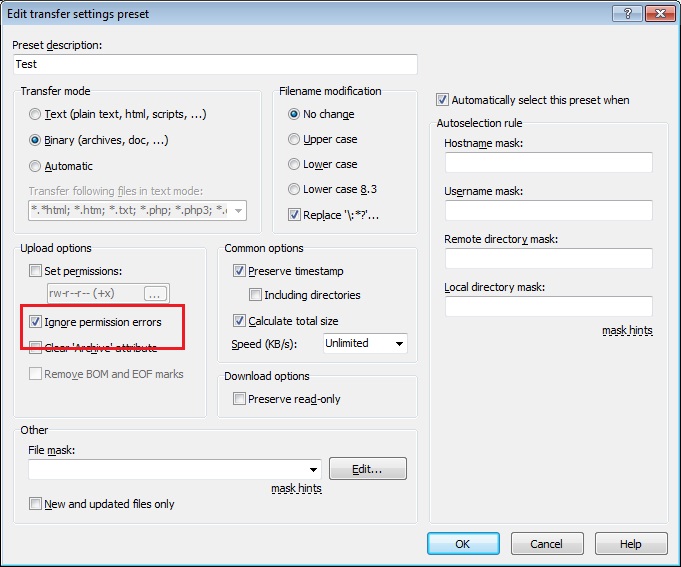The width and height of the screenshot is (681, 567).
Task: Expand the File mask dropdown list
Action: (314, 469)
